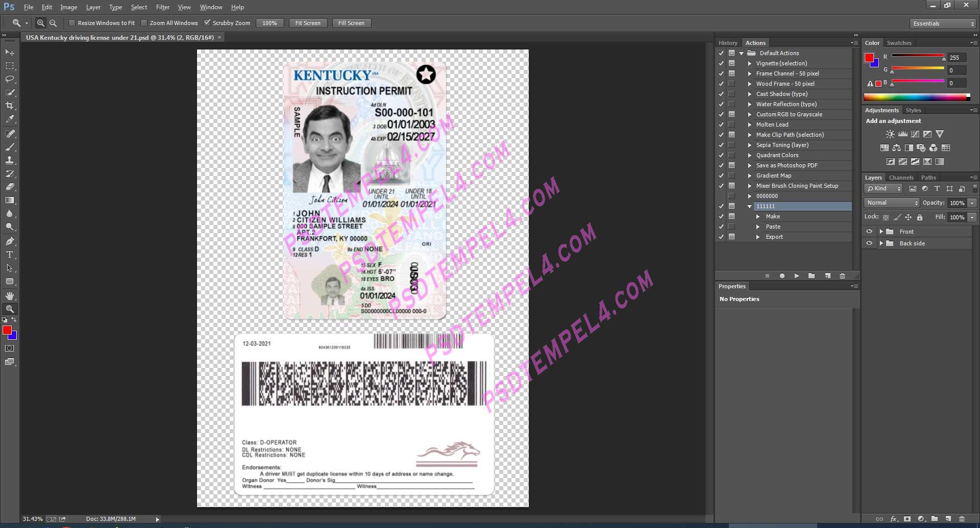
Task: Open the Normal blend mode dropdown
Action: (891, 203)
